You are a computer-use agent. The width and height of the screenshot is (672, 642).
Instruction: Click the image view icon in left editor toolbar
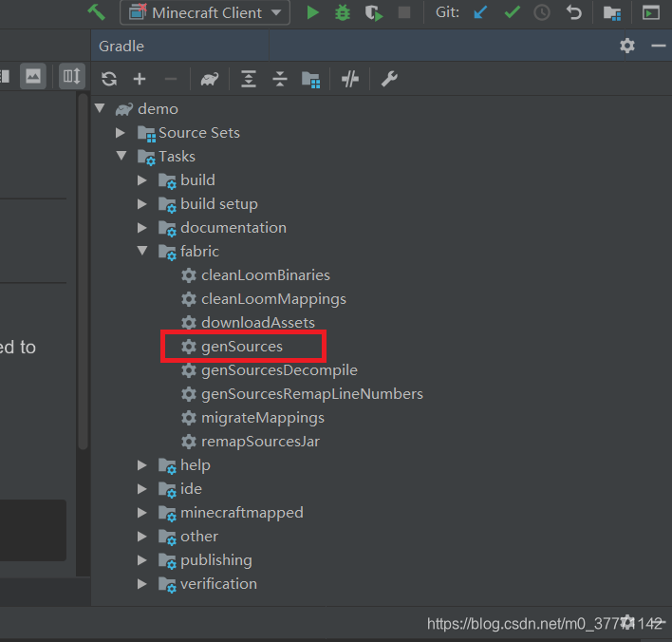pyautogui.click(x=33, y=77)
